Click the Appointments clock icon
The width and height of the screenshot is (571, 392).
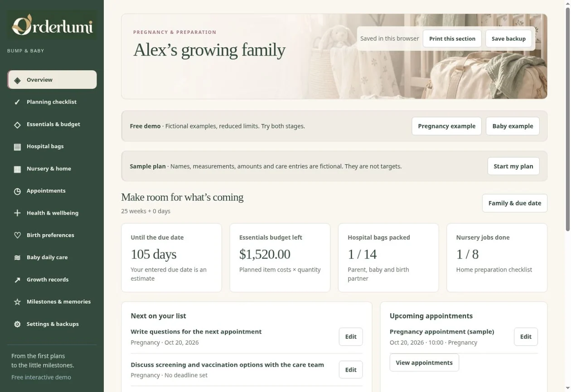[x=17, y=191]
